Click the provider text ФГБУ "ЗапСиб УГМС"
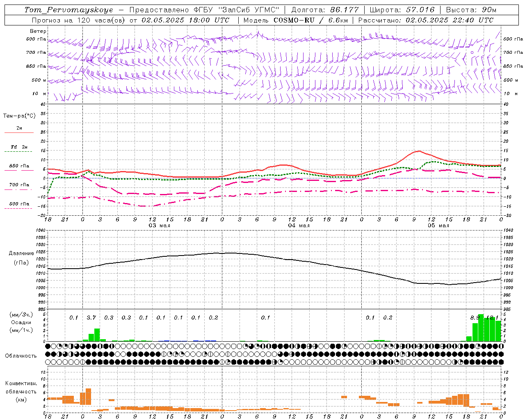The width and height of the screenshot is (525, 420). click(x=236, y=10)
